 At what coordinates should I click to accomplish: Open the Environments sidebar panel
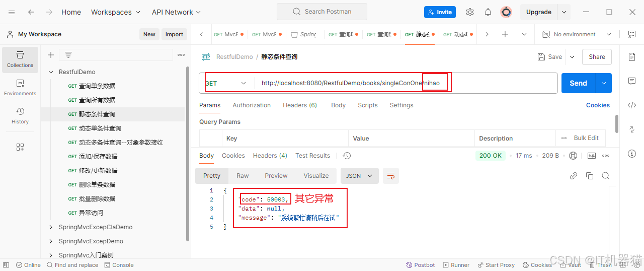point(20,88)
